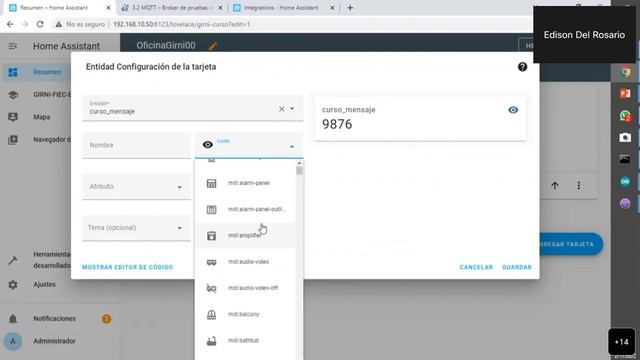Click the curso_mensaje preview card value 9876

[337, 124]
